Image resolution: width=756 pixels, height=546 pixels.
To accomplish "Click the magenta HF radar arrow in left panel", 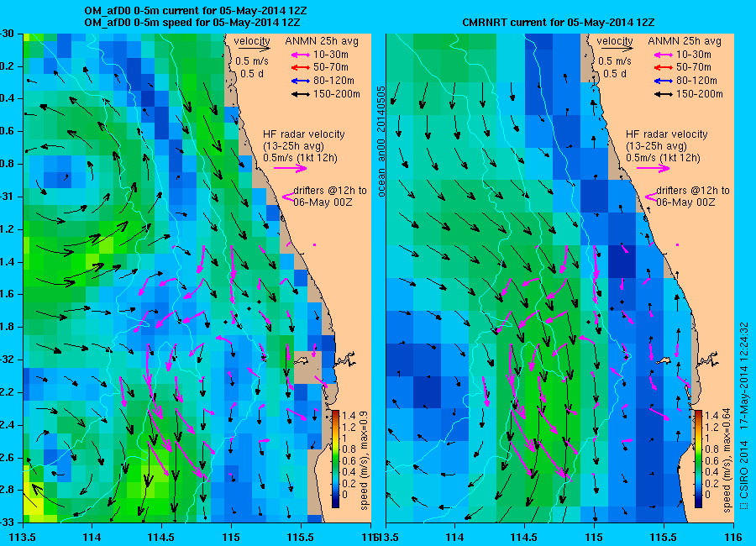I will coord(291,168).
